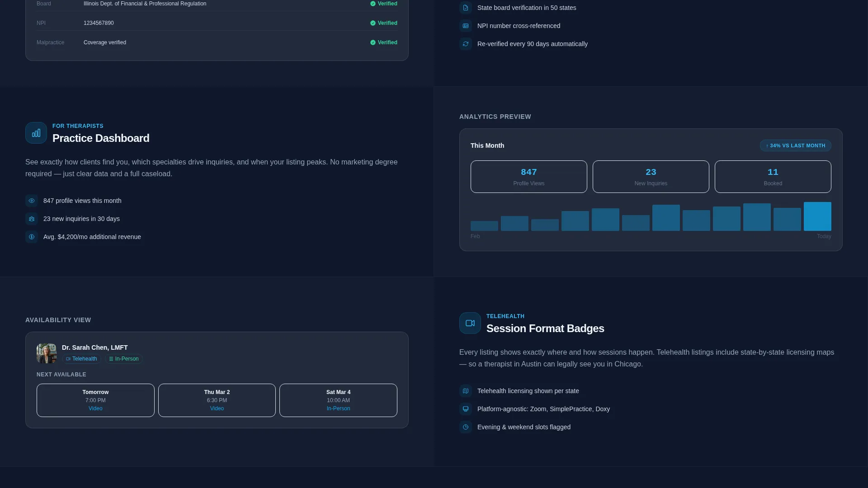Click the 11 Booked stat card
This screenshot has width=868, height=488.
[x=773, y=177]
